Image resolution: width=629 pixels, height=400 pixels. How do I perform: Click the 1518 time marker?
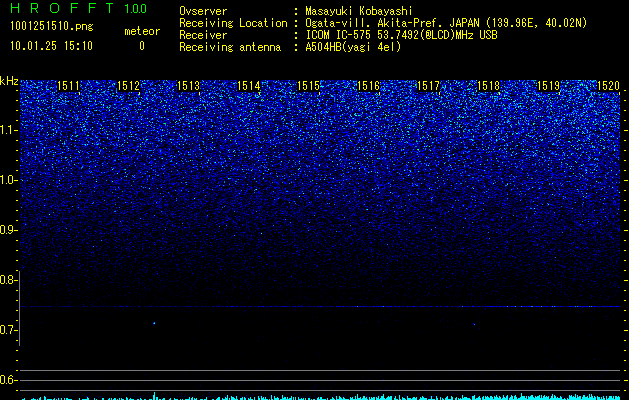488,86
